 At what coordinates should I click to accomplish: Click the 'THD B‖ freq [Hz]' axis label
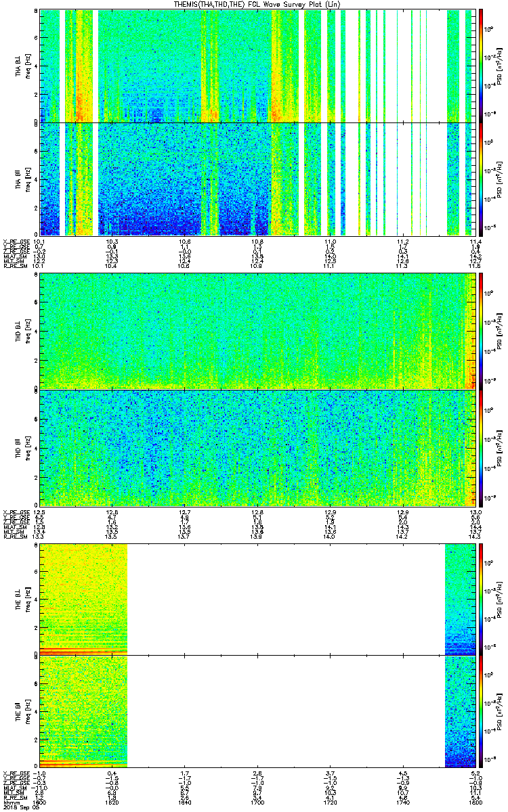22,448
